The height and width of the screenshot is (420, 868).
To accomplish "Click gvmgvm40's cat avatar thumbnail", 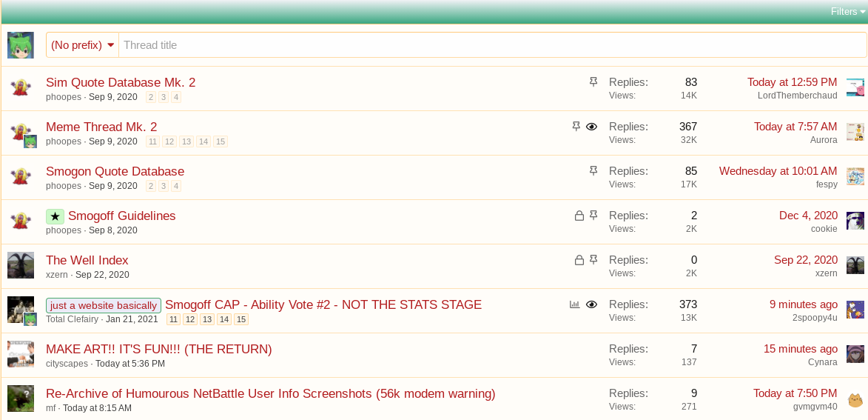I will coord(855,399).
